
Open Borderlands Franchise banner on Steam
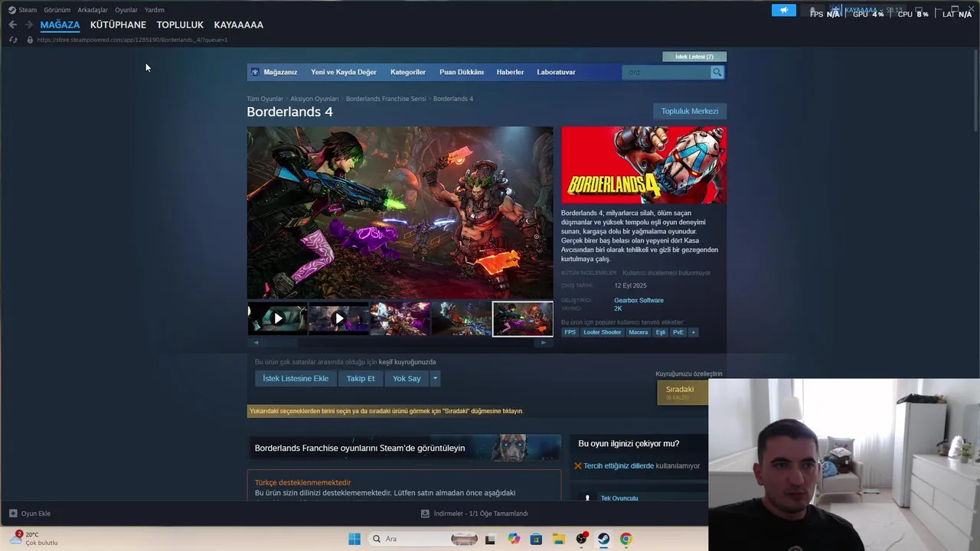pos(403,448)
